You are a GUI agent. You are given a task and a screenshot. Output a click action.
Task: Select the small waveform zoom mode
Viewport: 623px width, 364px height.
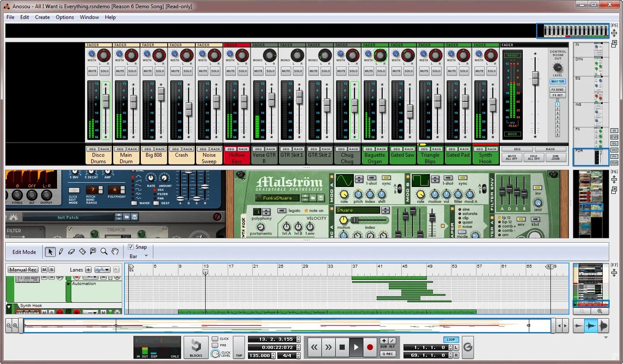[579, 326]
